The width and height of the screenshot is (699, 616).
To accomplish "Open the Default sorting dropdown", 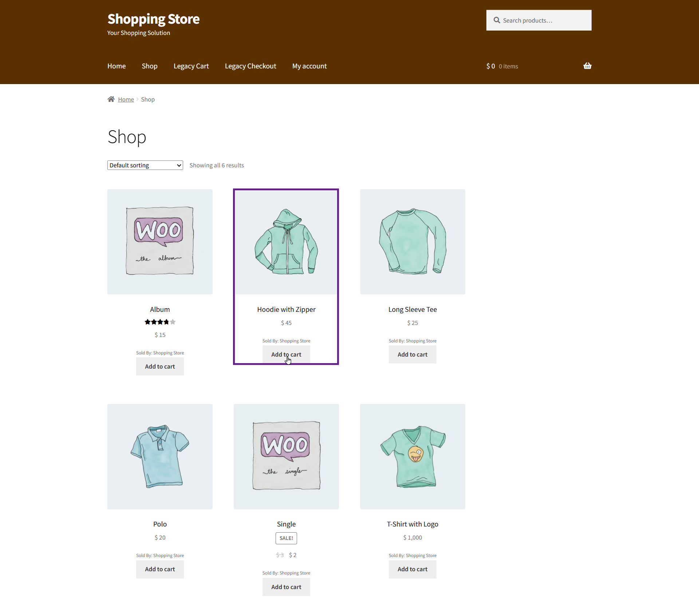I will pos(145,165).
